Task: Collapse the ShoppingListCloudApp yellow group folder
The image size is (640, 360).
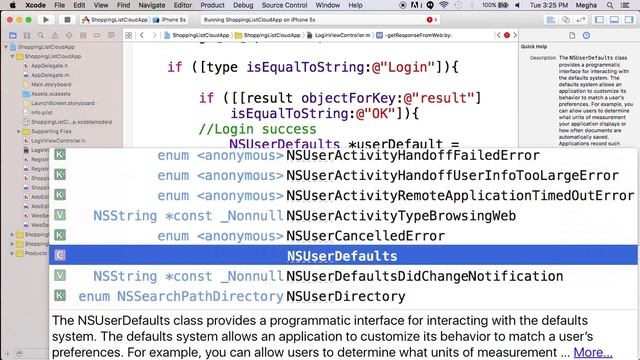Action: click(x=12, y=56)
